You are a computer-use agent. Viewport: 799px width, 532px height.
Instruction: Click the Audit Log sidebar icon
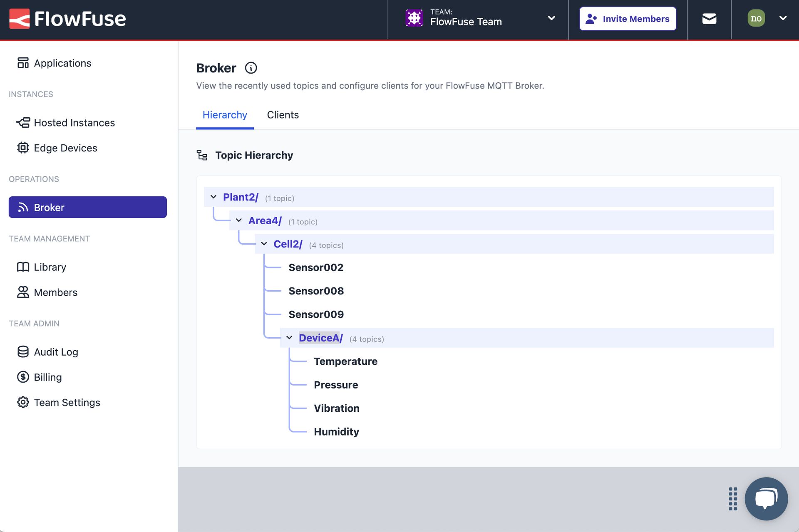pos(23,351)
